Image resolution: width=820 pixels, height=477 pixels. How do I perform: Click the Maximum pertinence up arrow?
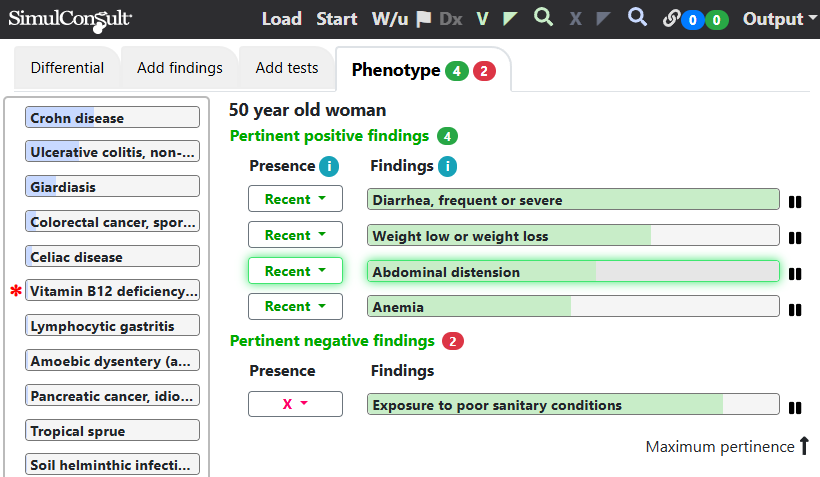[804, 446]
